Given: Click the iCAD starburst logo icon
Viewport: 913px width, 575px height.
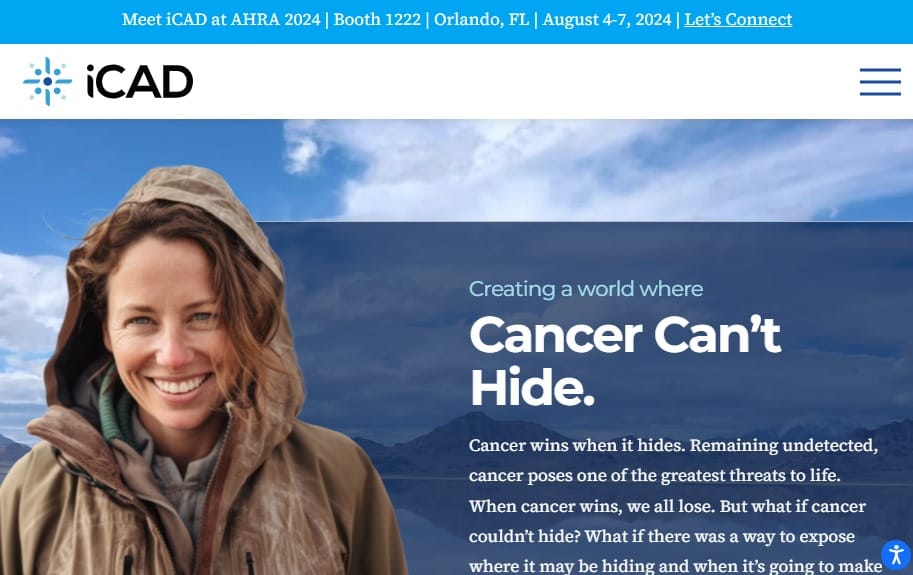Looking at the screenshot, I should (x=48, y=81).
